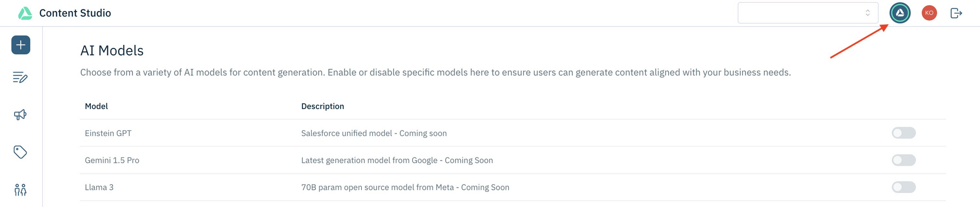Open the KO user avatar

pyautogui.click(x=929, y=13)
